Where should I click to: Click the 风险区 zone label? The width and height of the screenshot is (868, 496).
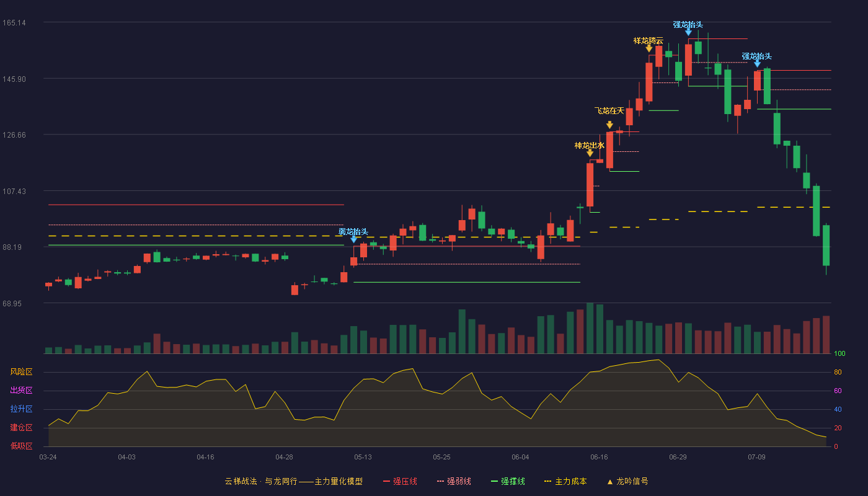(x=21, y=372)
